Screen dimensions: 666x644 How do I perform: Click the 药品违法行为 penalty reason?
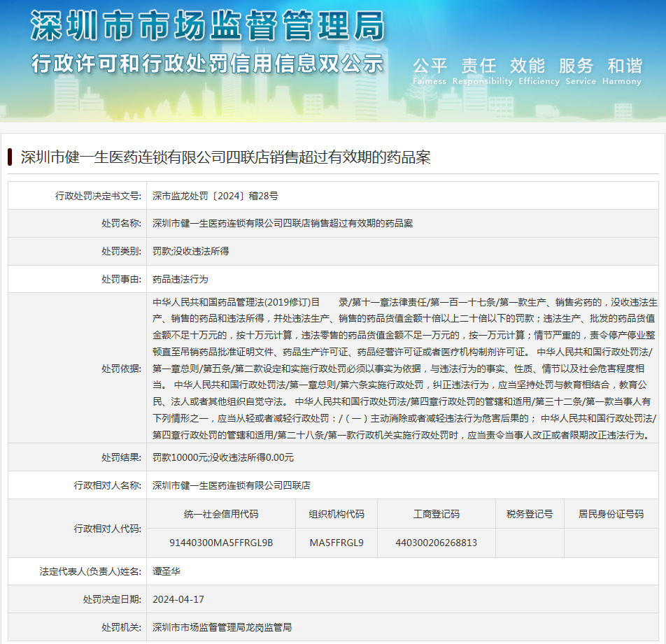point(180,279)
